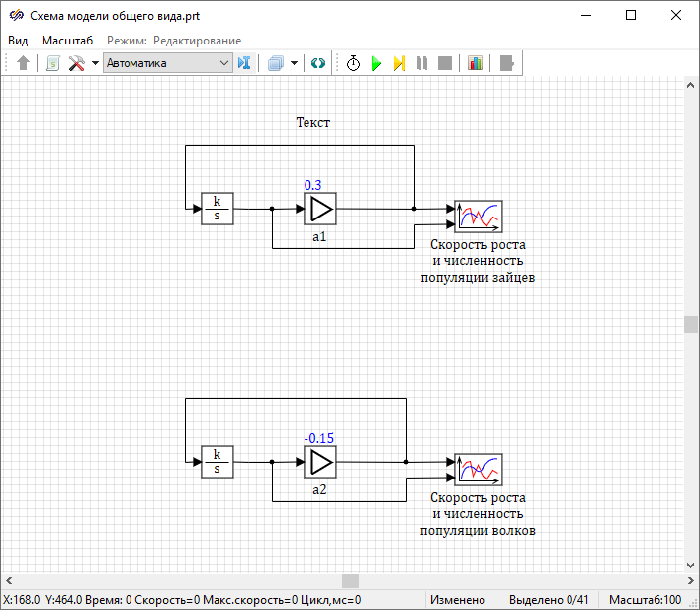
Task: Click the bar chart icon in toolbar
Action: coord(476,63)
